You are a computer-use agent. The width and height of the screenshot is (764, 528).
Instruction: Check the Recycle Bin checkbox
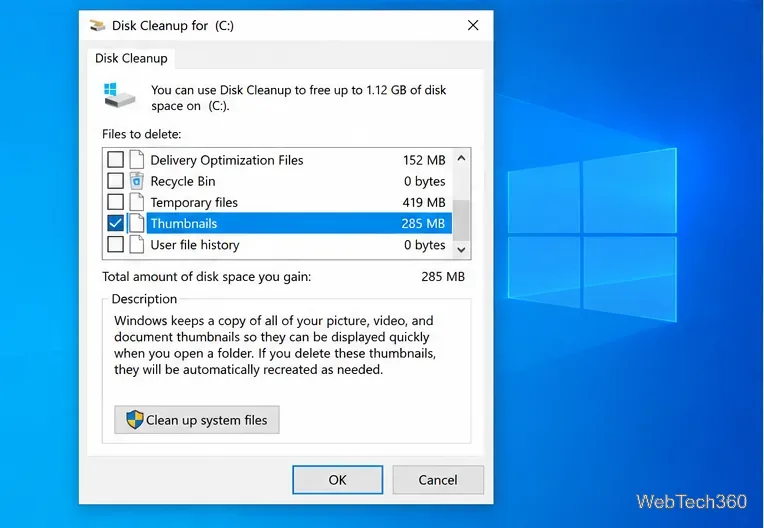(115, 181)
